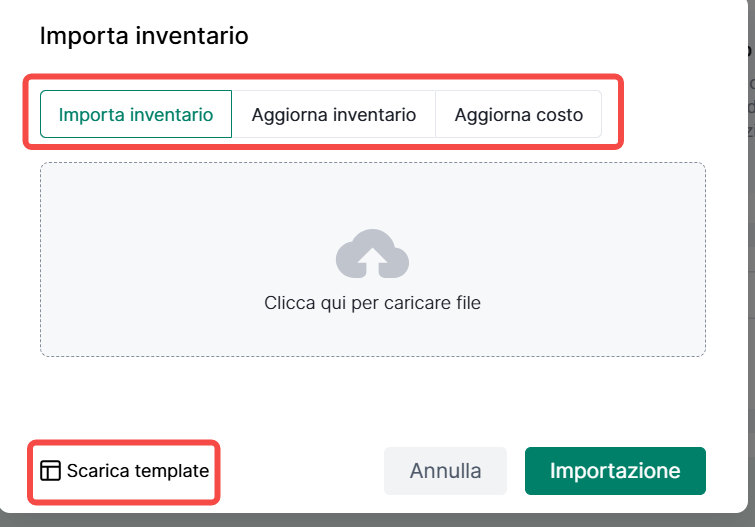The width and height of the screenshot is (755, 527).
Task: Click the cloud upload icon
Action: pyautogui.click(x=372, y=254)
